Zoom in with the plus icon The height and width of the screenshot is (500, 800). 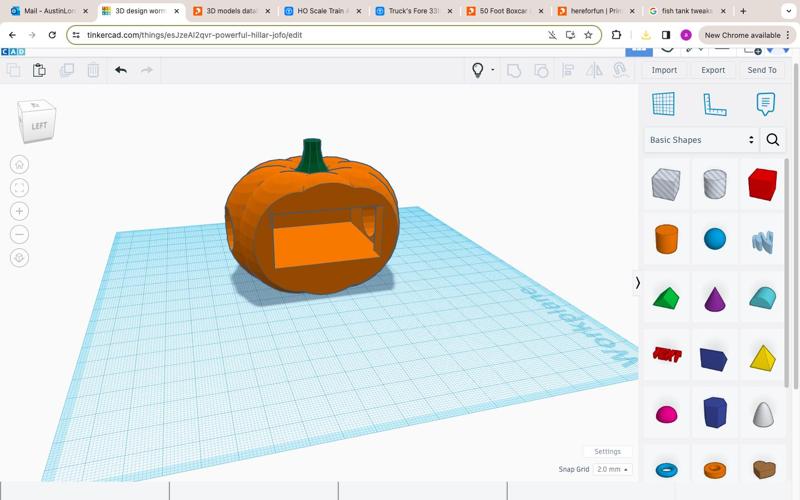19,211
